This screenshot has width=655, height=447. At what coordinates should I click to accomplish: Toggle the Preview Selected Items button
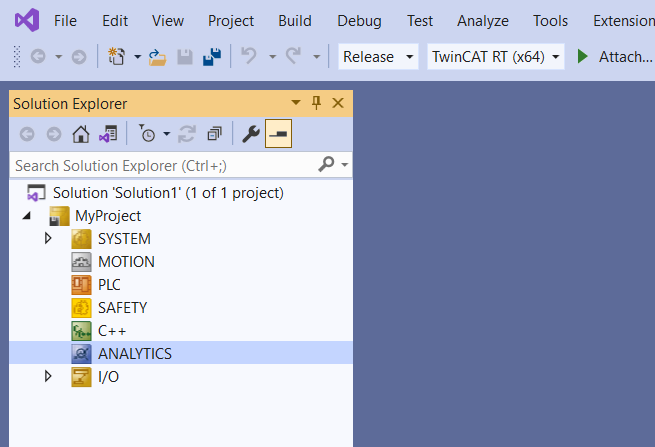tap(278, 134)
